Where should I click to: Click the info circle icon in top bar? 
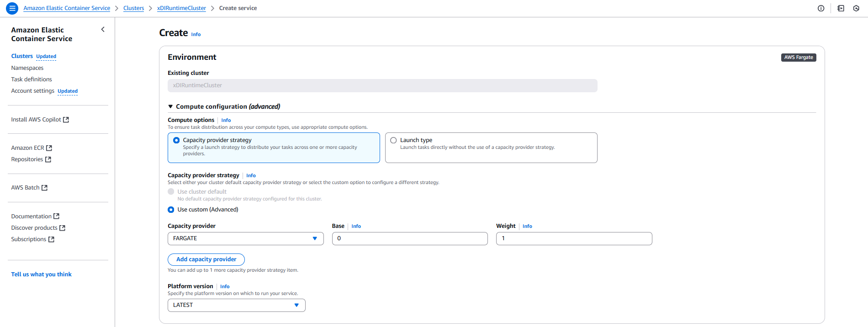pyautogui.click(x=821, y=8)
